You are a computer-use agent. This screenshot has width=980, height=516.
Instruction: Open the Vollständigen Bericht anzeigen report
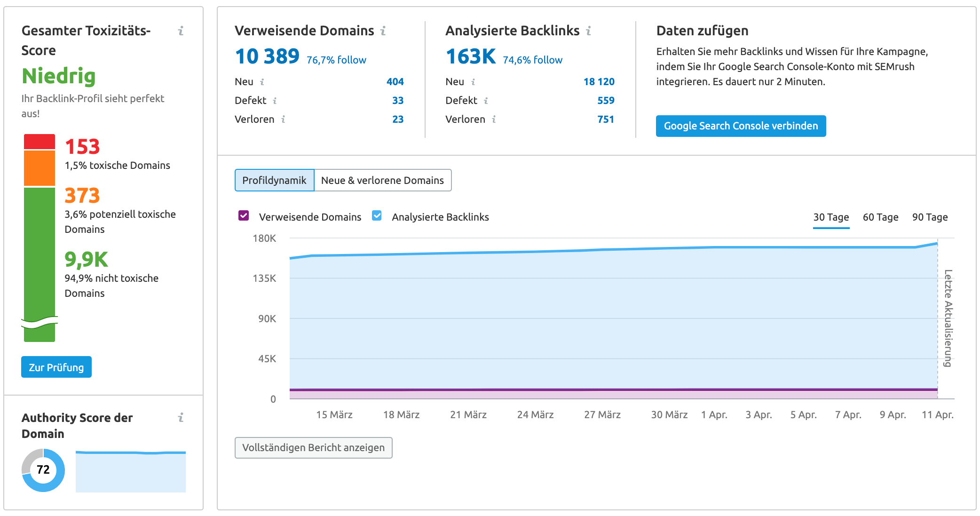click(x=314, y=447)
